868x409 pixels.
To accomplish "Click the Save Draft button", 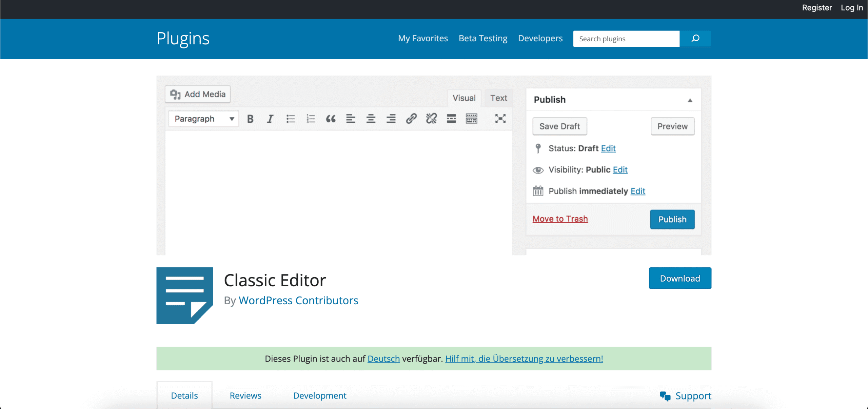I will coord(559,126).
